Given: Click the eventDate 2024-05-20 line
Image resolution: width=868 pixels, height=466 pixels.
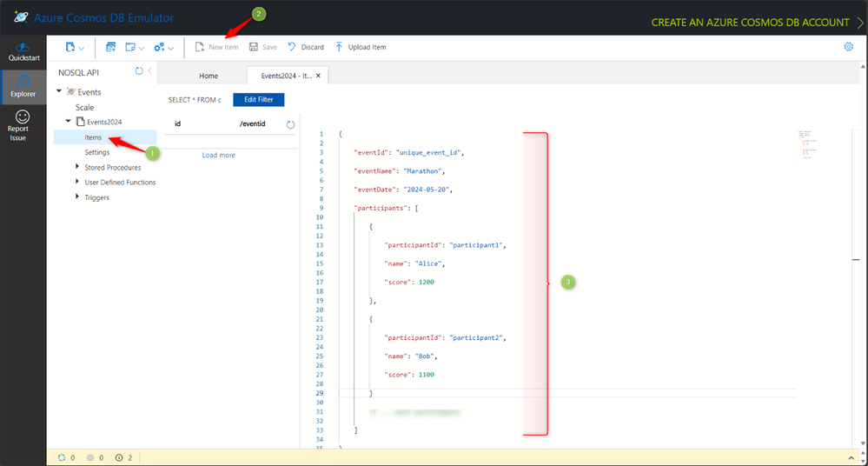Looking at the screenshot, I should click(x=403, y=190).
